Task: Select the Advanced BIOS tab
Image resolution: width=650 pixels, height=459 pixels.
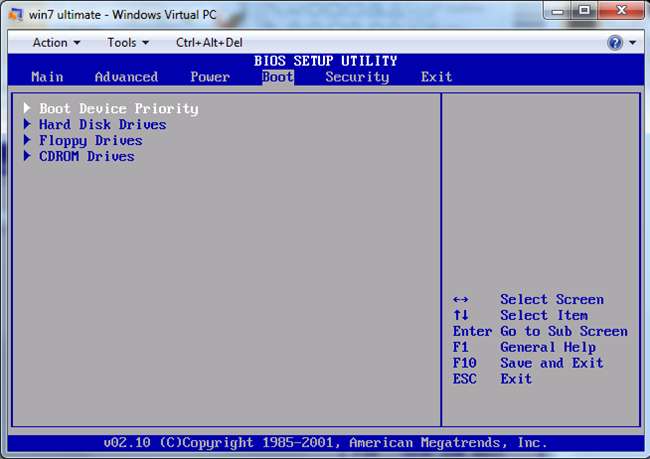Action: 126,77
